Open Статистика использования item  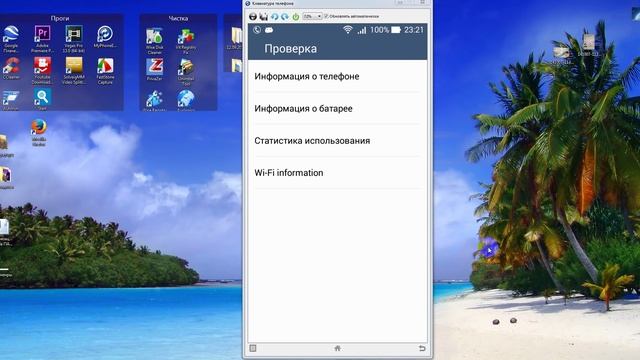337,141
